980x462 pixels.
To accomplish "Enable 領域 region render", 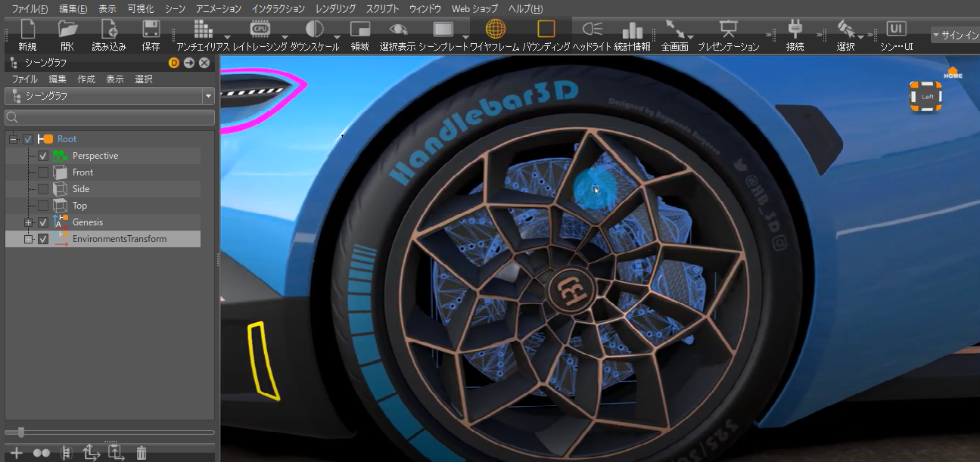I will pos(359,35).
